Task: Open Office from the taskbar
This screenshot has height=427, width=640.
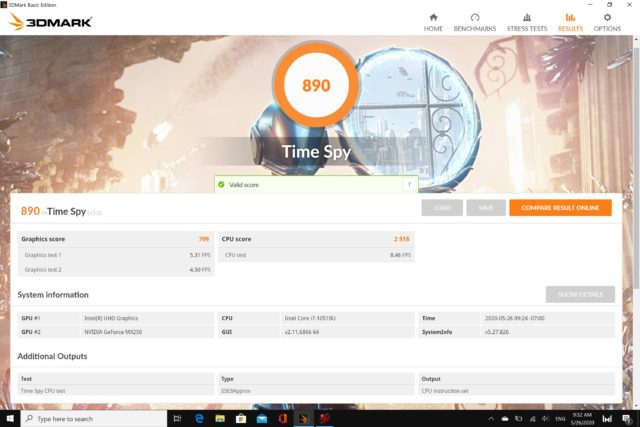Action: pyautogui.click(x=282, y=418)
